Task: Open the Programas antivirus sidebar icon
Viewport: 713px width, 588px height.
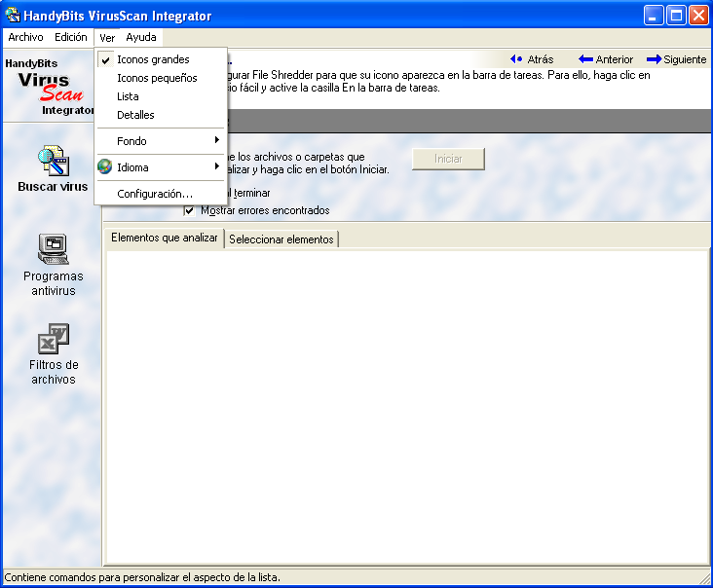Action: [54, 249]
